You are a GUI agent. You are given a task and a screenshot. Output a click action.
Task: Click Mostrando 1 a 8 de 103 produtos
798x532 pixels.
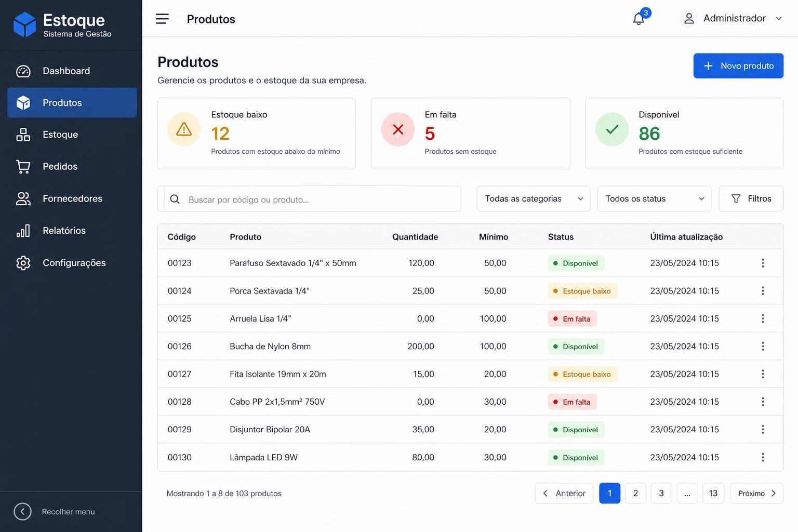click(x=224, y=494)
